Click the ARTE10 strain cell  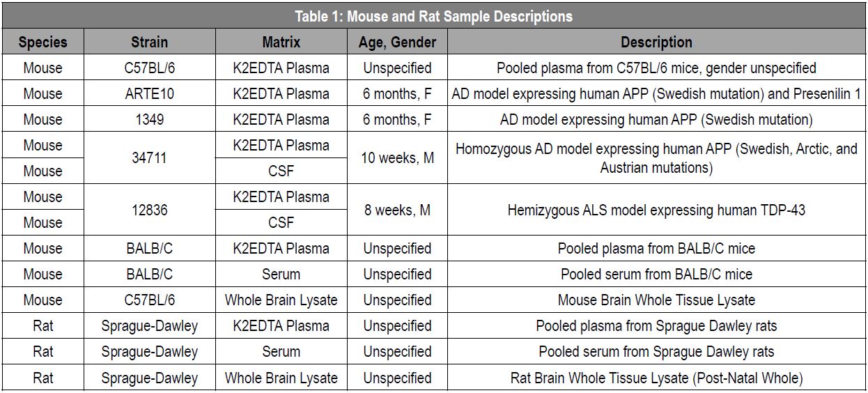[149, 93]
